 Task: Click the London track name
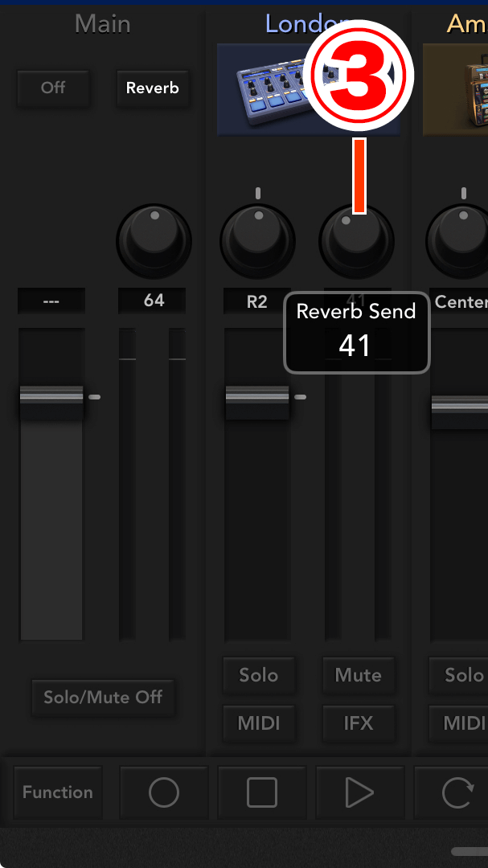tap(307, 23)
